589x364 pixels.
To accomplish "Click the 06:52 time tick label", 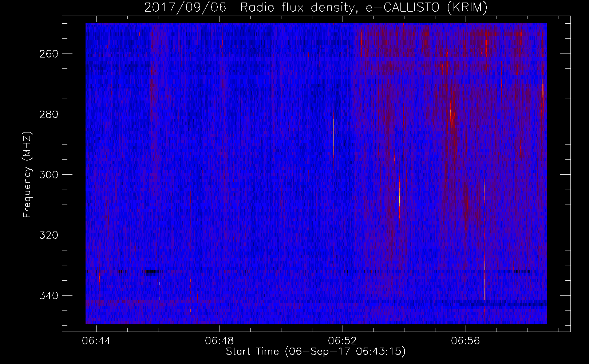I will point(343,341).
